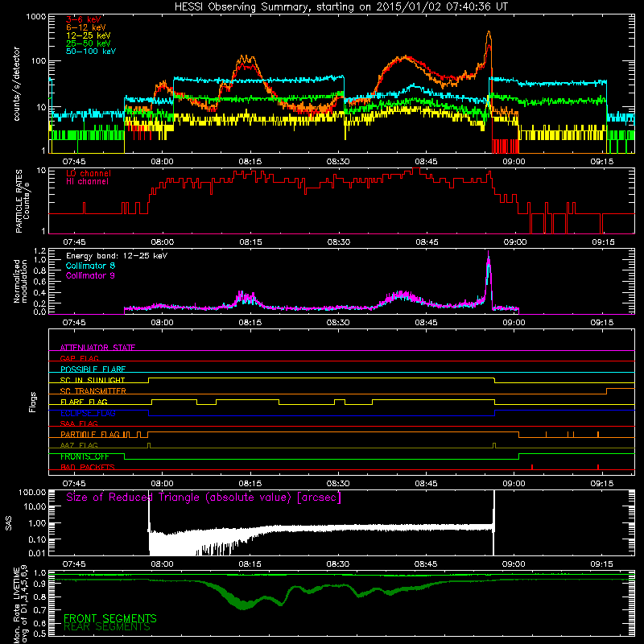Click the Energy band: 12-25 keV label
This screenshot has width=644, height=644.
(117, 256)
